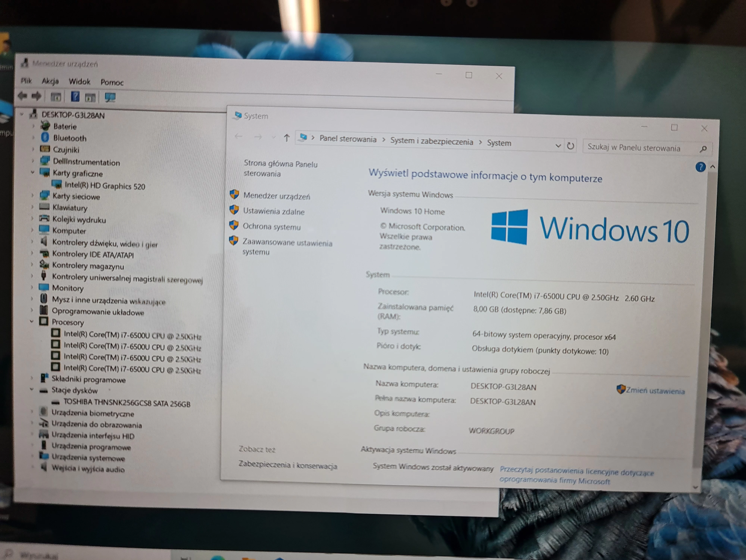Click the Up arrow in System window navigation
This screenshot has height=560, width=746.
tap(287, 138)
